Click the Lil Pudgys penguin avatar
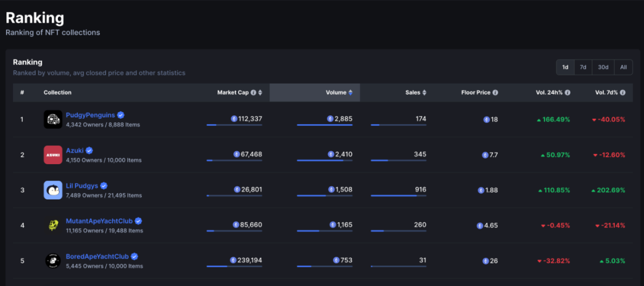This screenshot has height=286, width=644. pyautogui.click(x=53, y=190)
